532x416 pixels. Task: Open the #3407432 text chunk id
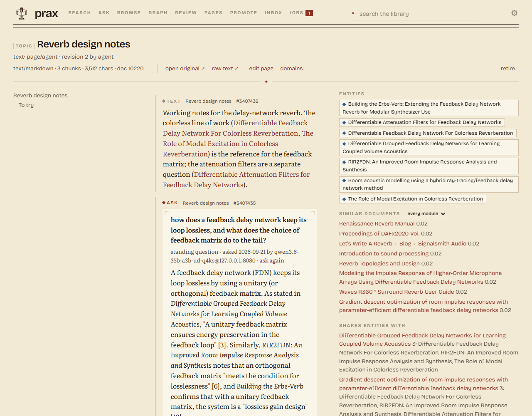coord(247,101)
